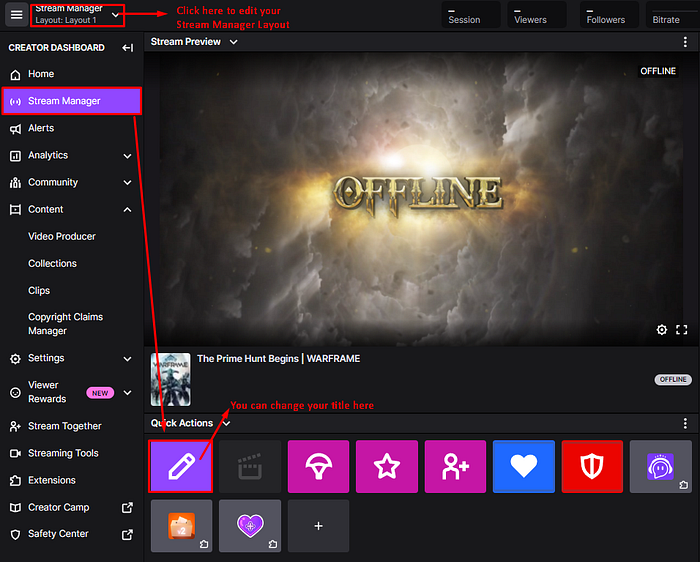Screen dimensions: 700x562
Task: Click the Content film icon
Action: pos(15,210)
